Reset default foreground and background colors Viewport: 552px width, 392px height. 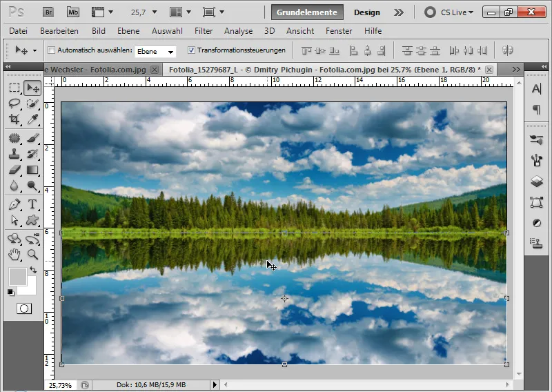click(x=10, y=293)
